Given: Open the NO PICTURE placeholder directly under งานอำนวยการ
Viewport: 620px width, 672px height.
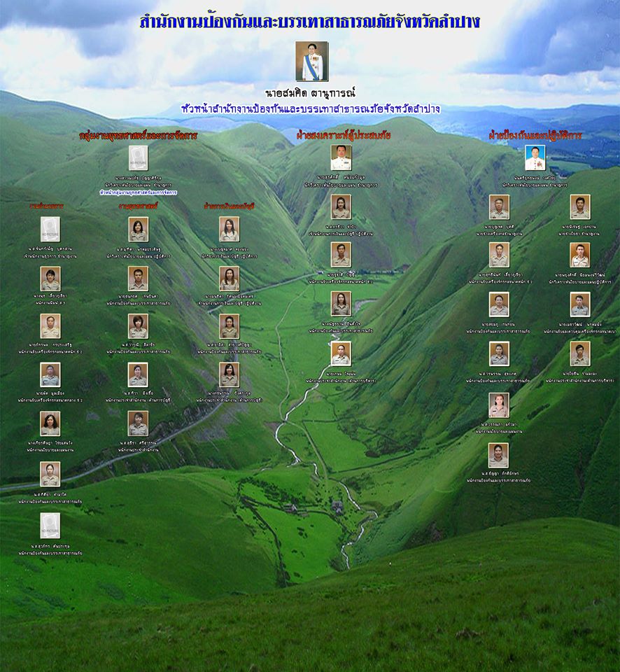Looking at the screenshot, I should click(50, 229).
